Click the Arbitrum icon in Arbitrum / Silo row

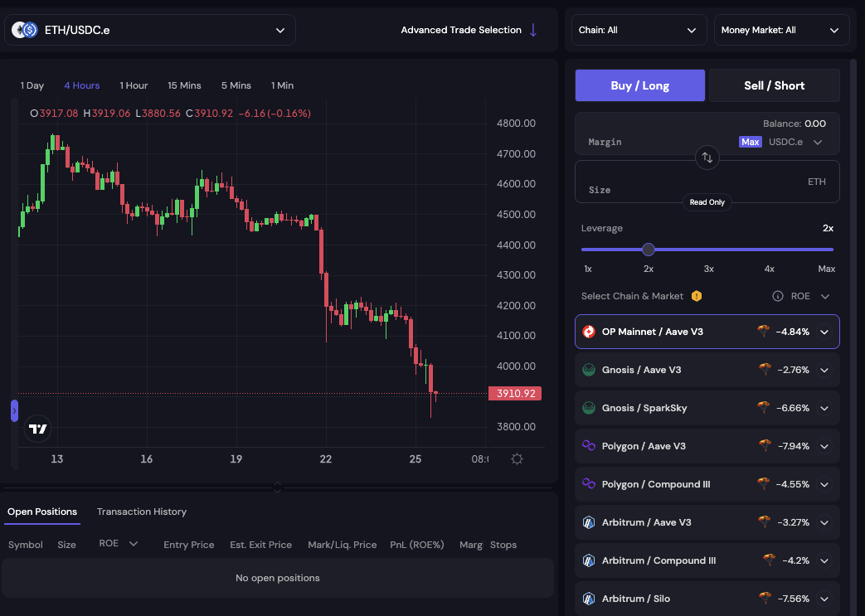(x=590, y=598)
